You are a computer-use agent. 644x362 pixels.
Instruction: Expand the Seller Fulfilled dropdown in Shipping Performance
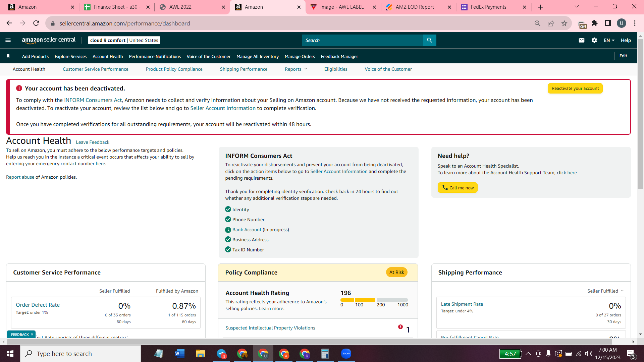[605, 291]
